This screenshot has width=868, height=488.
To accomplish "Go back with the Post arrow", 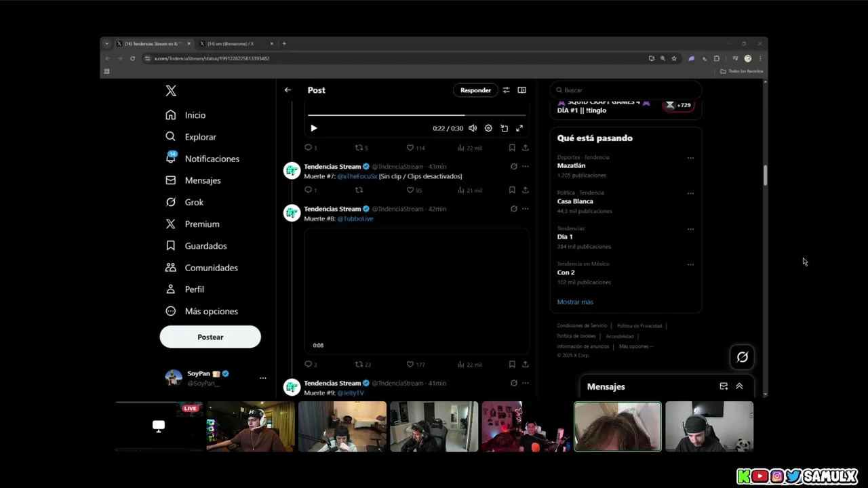I will (288, 90).
